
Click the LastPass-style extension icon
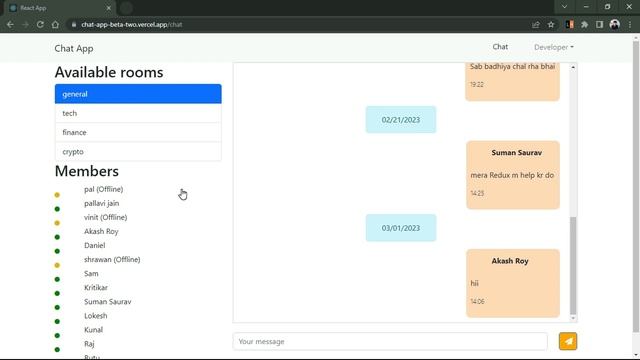pyautogui.click(x=570, y=24)
